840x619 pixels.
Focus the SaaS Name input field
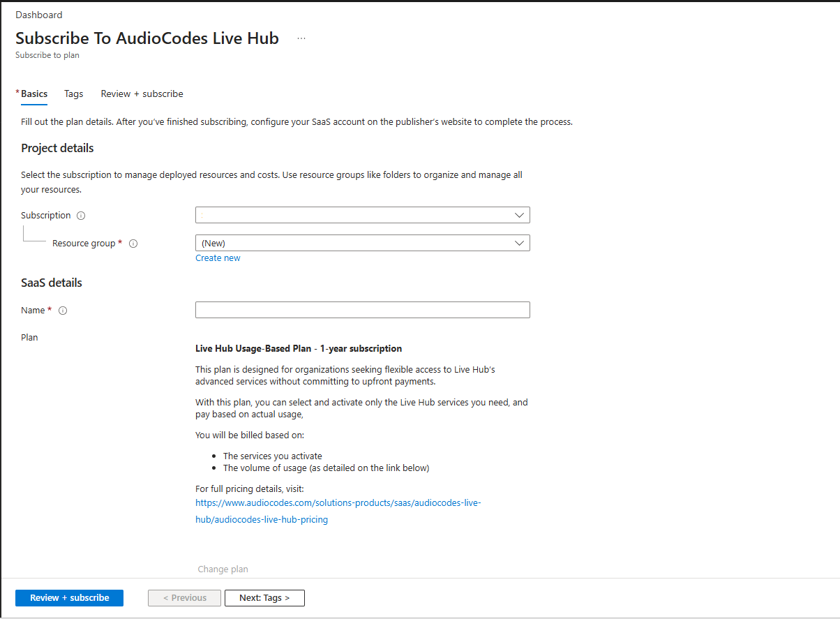pyautogui.click(x=363, y=310)
